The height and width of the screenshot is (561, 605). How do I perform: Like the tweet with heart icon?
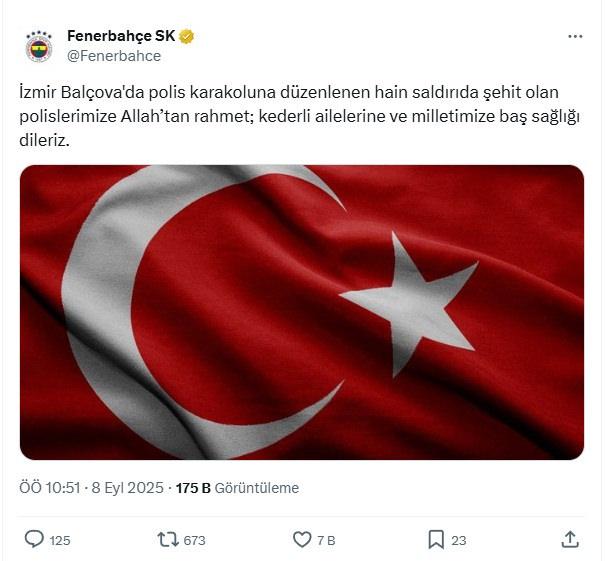(302, 539)
